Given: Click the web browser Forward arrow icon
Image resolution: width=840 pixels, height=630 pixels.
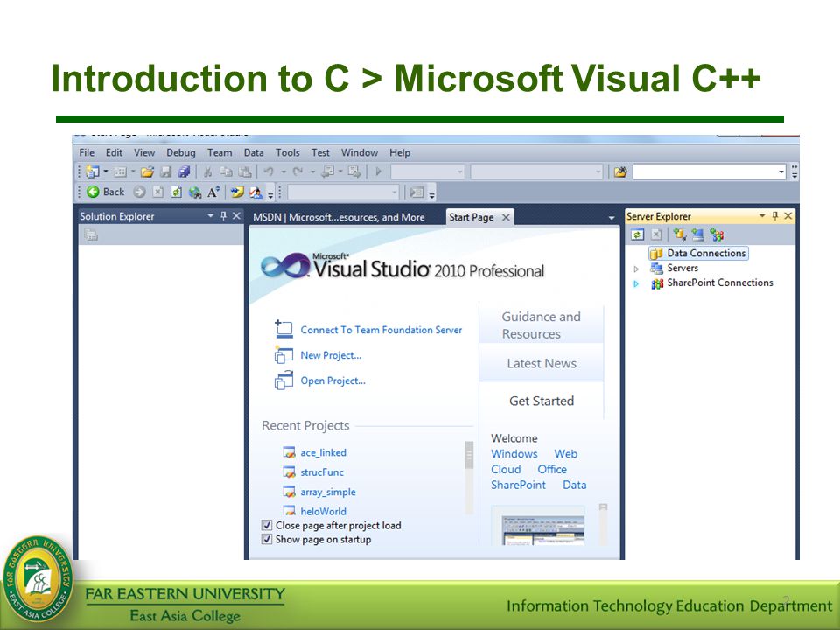Looking at the screenshot, I should pos(139,192).
